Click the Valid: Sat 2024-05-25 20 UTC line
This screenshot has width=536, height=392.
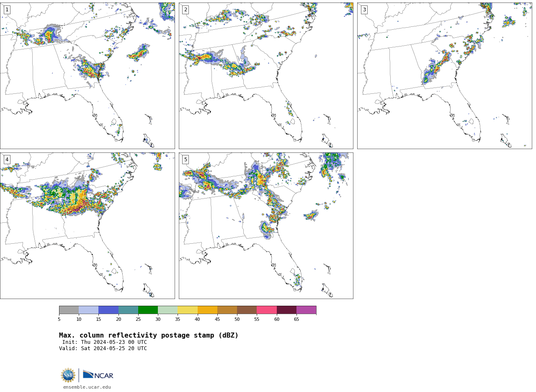tap(103, 348)
